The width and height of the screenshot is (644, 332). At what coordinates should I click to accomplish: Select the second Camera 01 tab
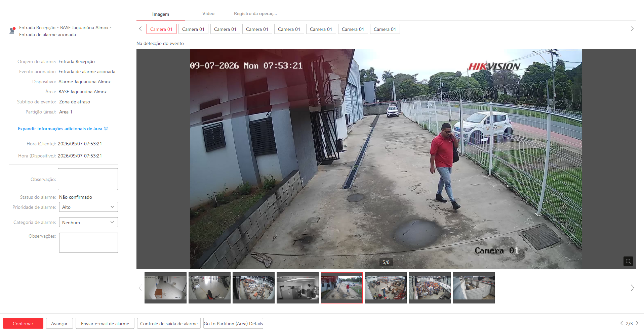point(193,29)
